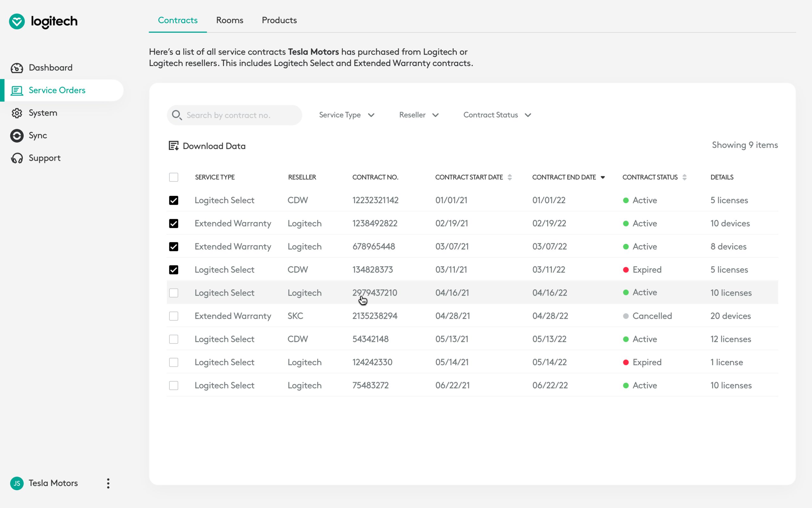Switch to the Rooms tab
The height and width of the screenshot is (508, 812).
pos(230,20)
